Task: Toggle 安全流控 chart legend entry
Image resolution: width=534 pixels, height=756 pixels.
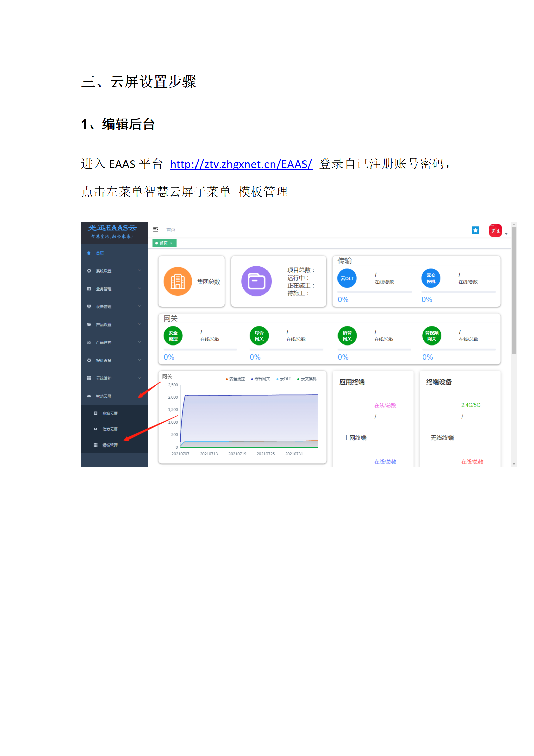Action: (236, 379)
